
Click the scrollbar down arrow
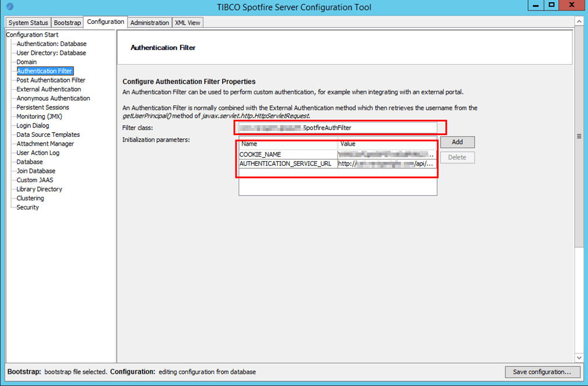click(579, 357)
